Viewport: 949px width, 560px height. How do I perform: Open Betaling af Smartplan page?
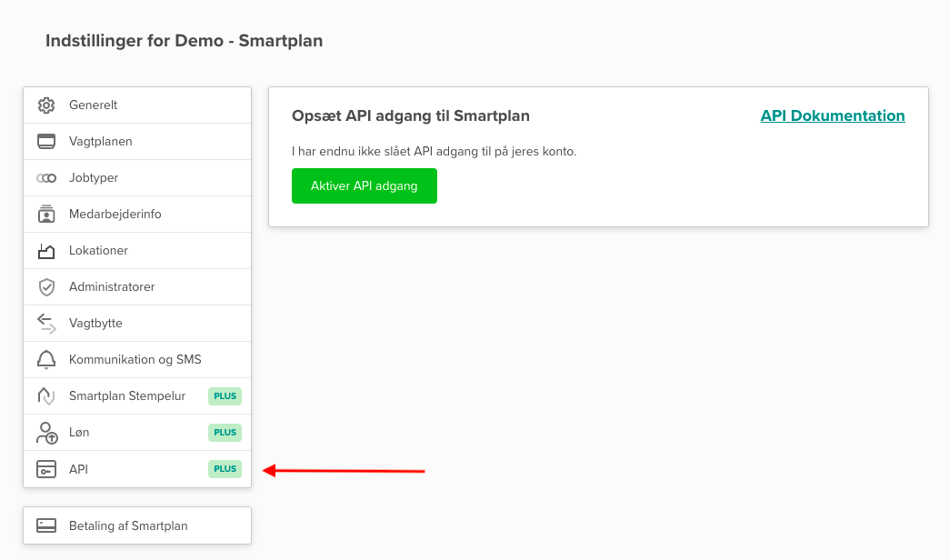tap(128, 525)
